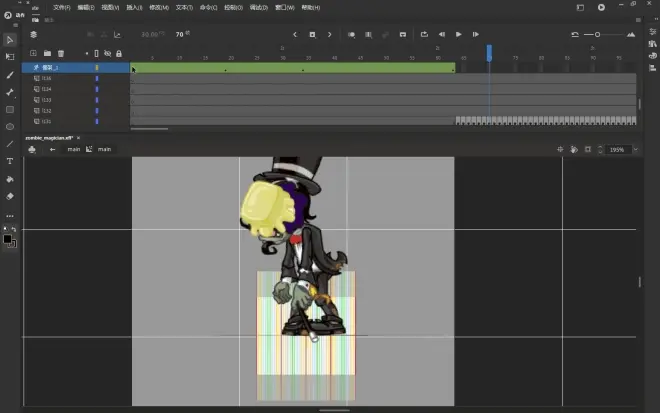Select the Text tool
This screenshot has height=413, width=660.
click(x=10, y=161)
